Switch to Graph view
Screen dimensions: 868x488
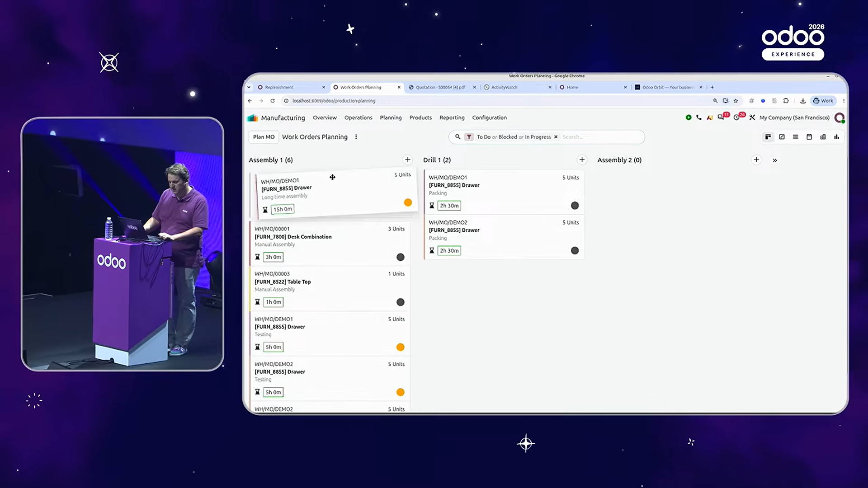point(837,137)
